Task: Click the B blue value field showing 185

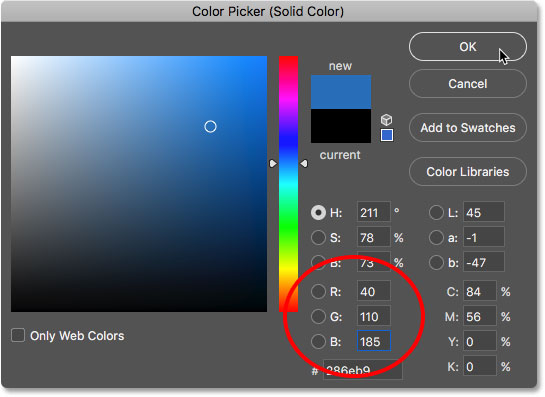Action: tap(374, 341)
